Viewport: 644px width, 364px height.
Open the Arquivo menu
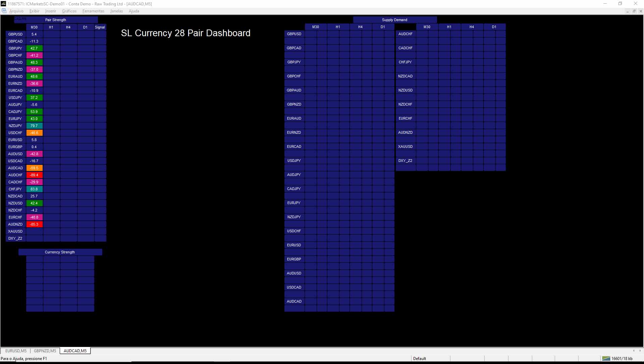[x=16, y=11]
